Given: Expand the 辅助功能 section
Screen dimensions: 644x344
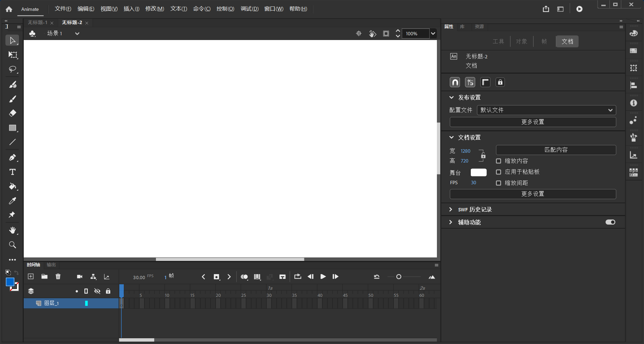Looking at the screenshot, I should point(451,222).
